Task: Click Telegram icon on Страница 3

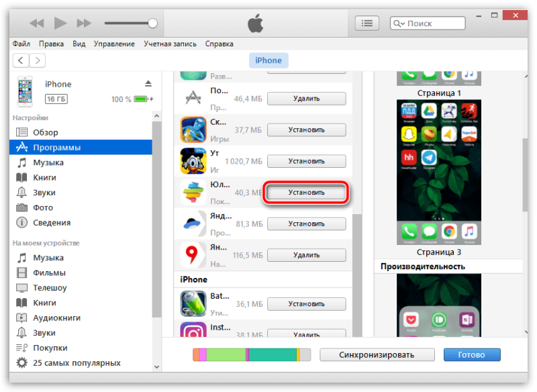Action: point(429,158)
